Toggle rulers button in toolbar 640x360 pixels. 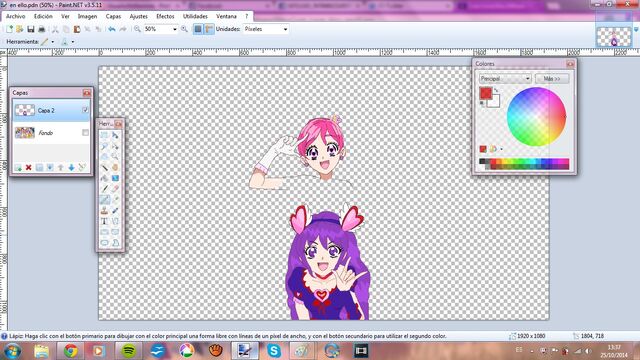point(209,29)
